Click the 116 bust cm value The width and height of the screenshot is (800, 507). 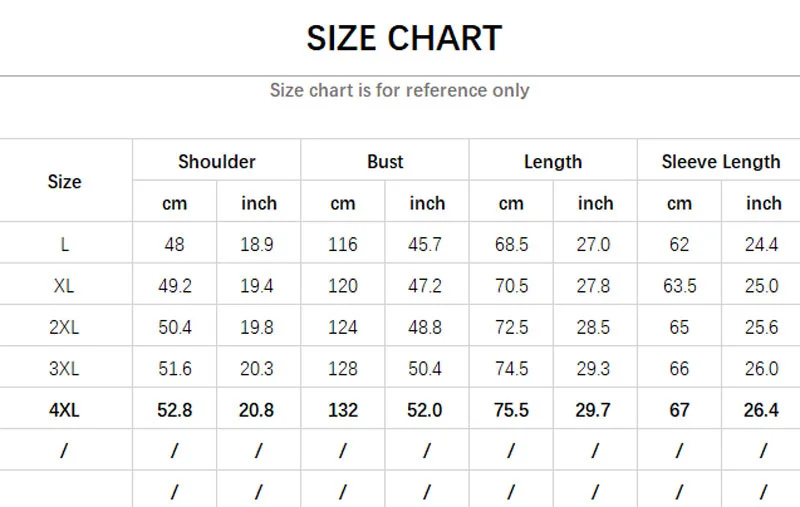pos(343,244)
